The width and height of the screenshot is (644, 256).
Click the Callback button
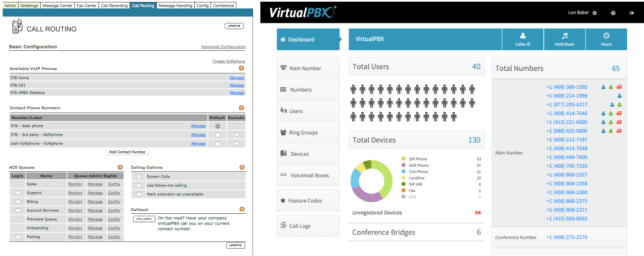144,219
